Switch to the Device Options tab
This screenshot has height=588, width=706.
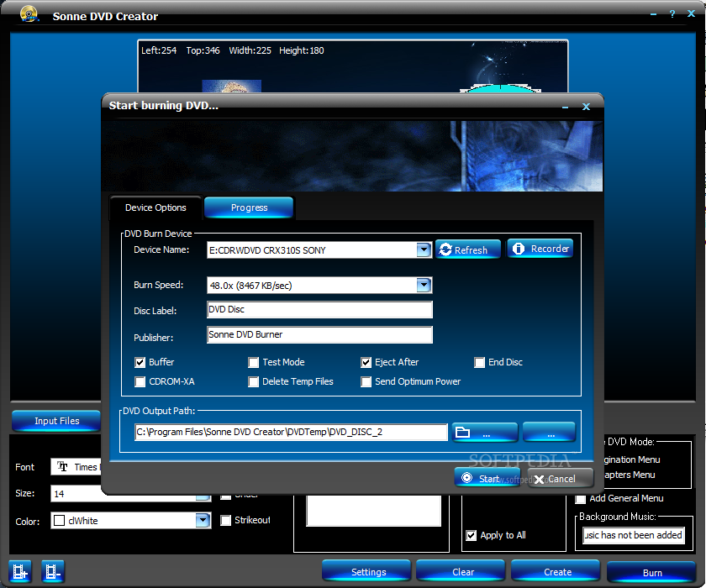tap(155, 207)
